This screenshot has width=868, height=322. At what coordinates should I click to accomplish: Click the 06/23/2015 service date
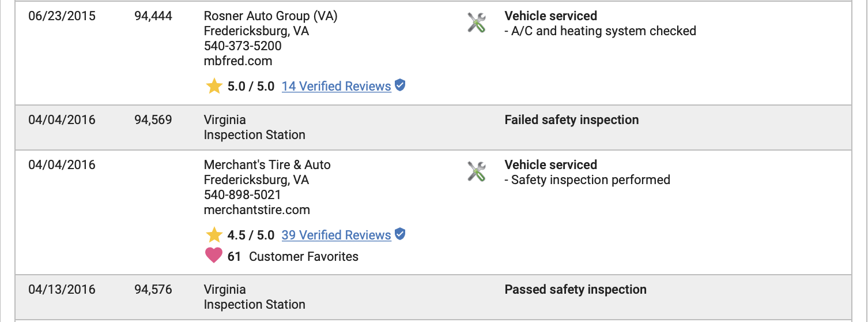(62, 16)
